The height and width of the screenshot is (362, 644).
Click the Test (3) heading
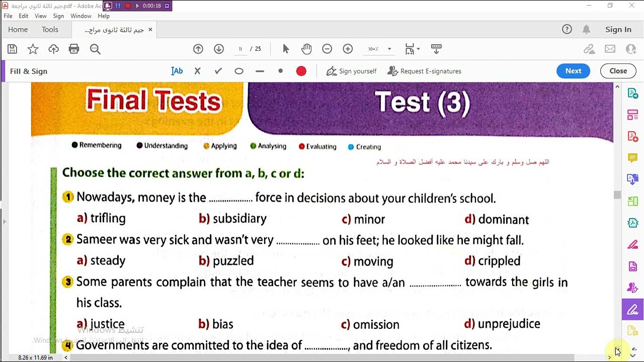tap(423, 102)
